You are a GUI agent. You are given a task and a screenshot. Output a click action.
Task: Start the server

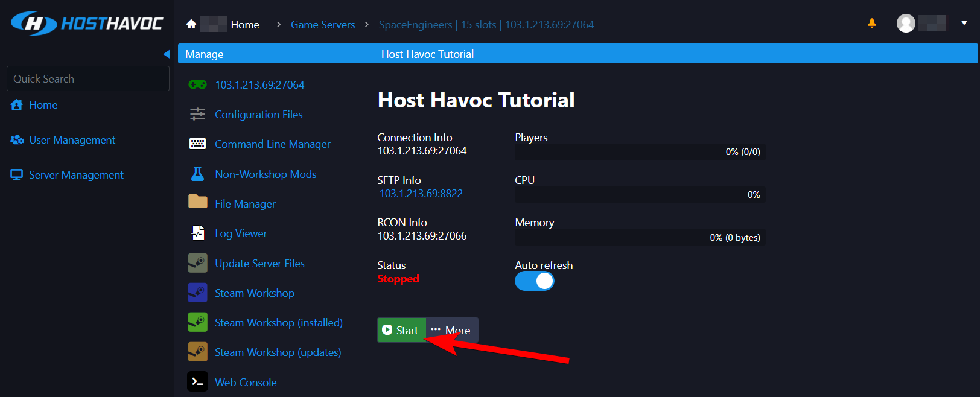click(x=402, y=330)
